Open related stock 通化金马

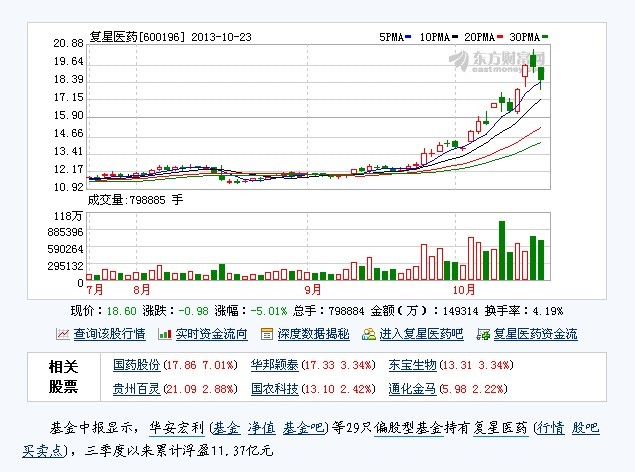tap(412, 389)
